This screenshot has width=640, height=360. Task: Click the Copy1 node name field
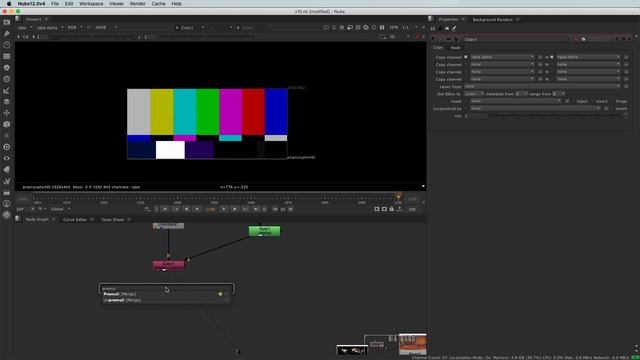tap(517, 40)
